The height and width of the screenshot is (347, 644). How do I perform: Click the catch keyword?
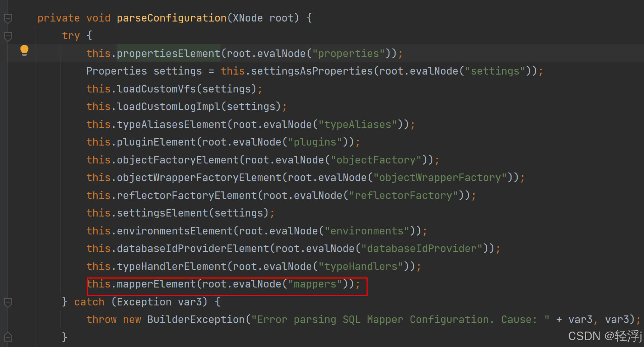tap(89, 302)
